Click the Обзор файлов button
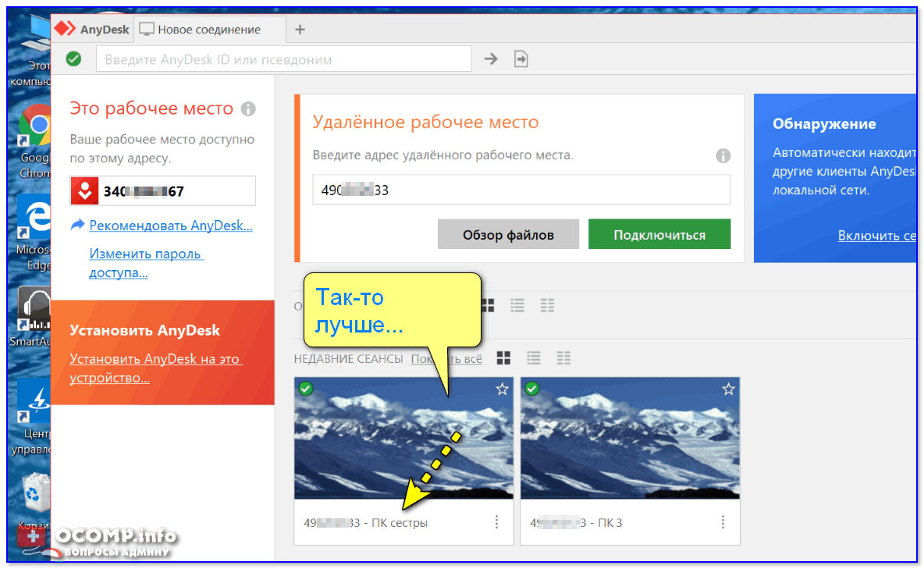924x569 pixels. (508, 234)
